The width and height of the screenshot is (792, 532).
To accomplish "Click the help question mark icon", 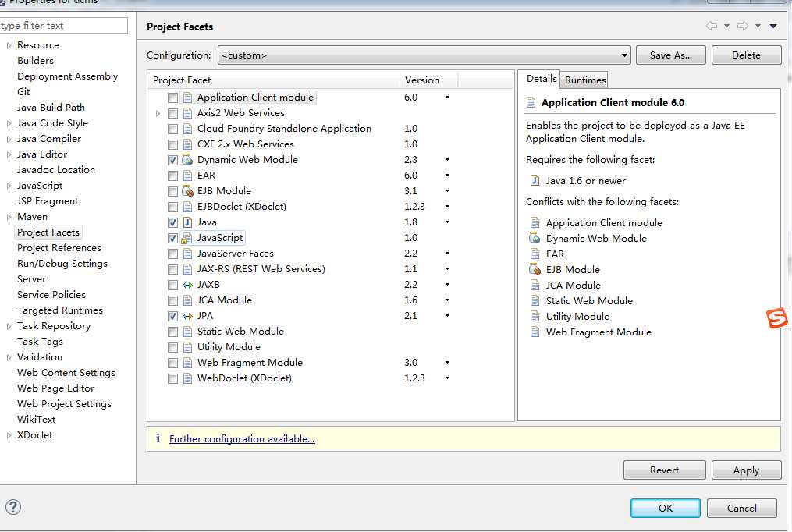I will coord(13,507).
